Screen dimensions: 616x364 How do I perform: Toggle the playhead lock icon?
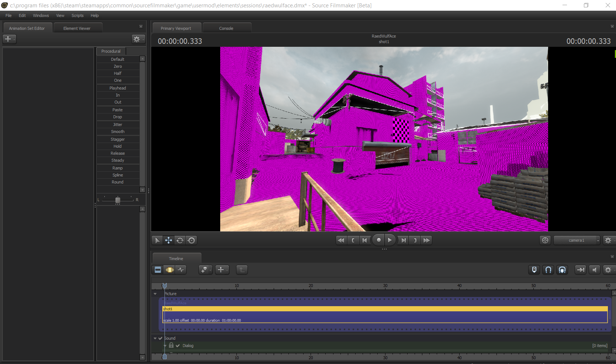(x=534, y=270)
